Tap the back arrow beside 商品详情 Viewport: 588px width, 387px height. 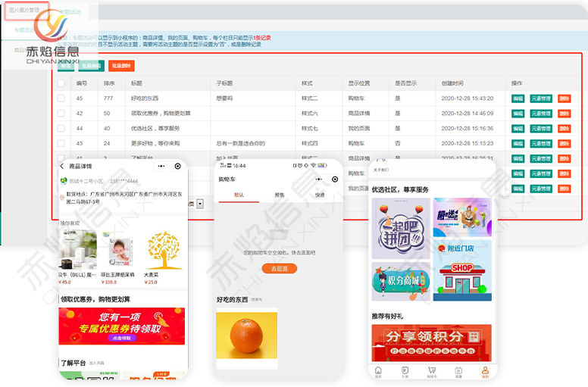(x=62, y=166)
